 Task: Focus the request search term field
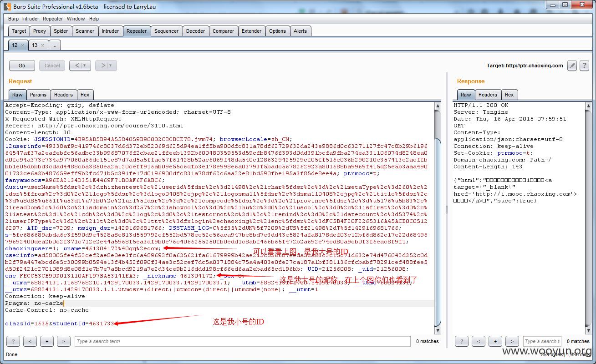pos(244,341)
